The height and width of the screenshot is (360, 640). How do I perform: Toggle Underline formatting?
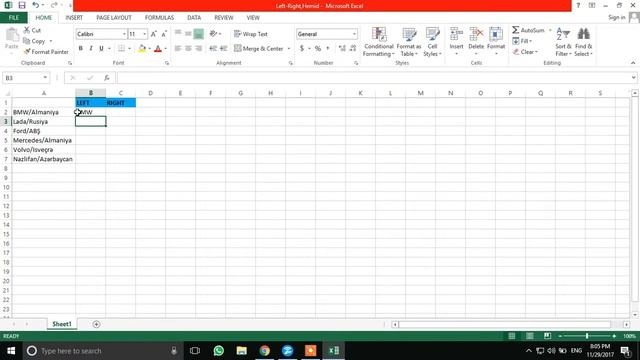pyautogui.click(x=101, y=49)
